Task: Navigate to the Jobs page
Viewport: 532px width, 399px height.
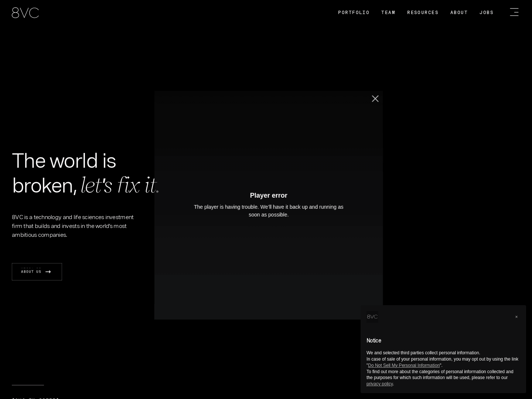Action: click(486, 13)
